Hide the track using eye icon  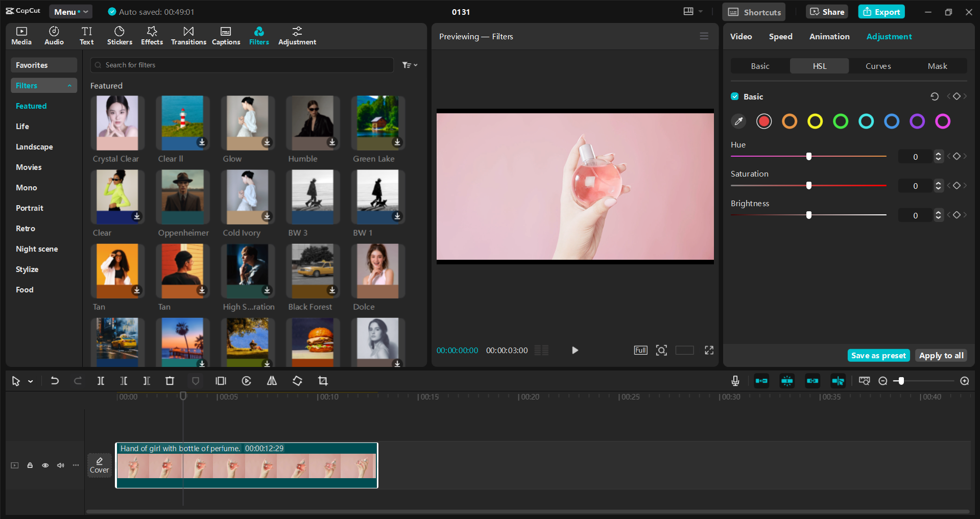(x=45, y=465)
